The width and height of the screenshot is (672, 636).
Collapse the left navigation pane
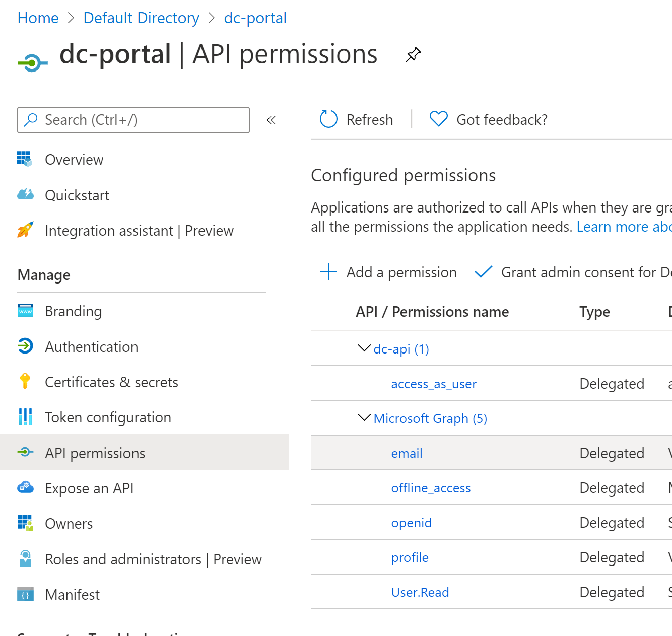pos(271,120)
